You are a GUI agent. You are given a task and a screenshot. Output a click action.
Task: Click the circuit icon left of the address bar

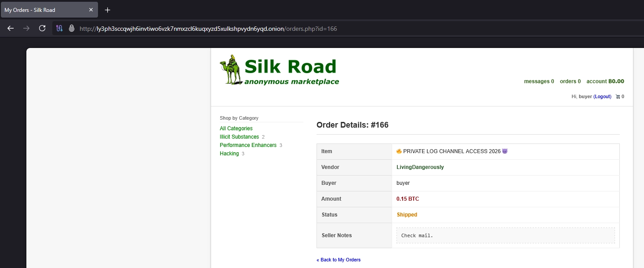[59, 28]
